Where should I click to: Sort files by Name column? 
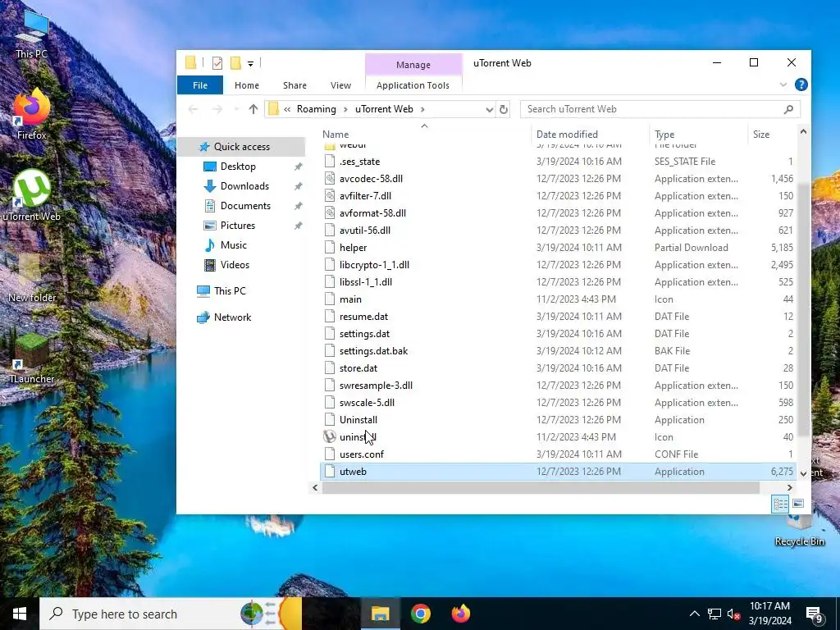[x=336, y=135]
